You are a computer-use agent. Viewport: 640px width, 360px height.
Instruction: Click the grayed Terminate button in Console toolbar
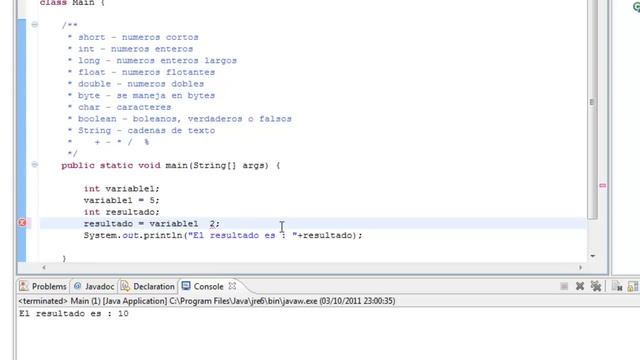[564, 287]
